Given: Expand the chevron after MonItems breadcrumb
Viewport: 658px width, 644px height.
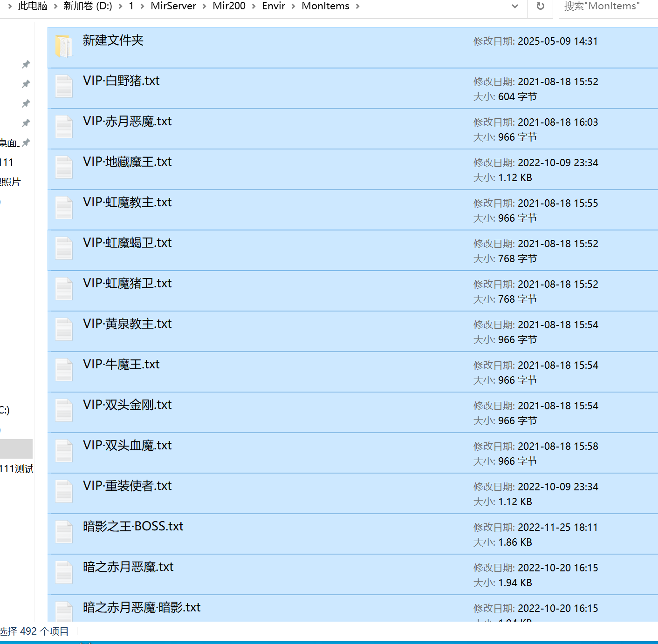Looking at the screenshot, I should [358, 7].
